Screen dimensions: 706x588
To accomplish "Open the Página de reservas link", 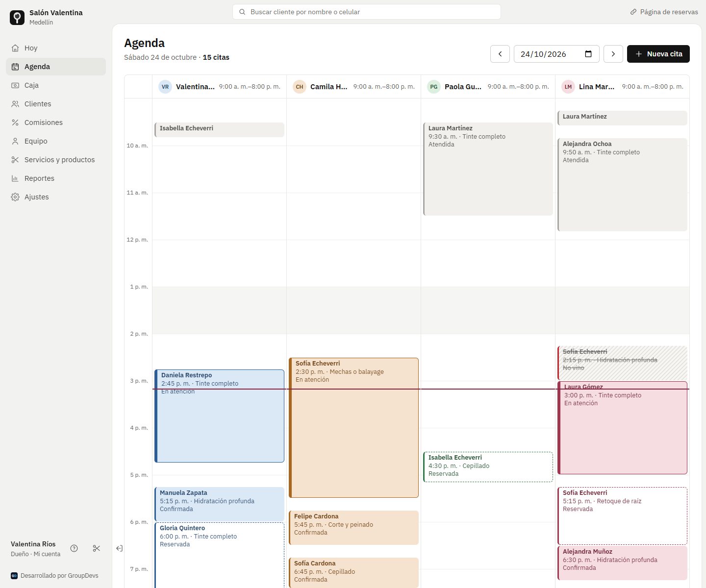I will (x=664, y=12).
